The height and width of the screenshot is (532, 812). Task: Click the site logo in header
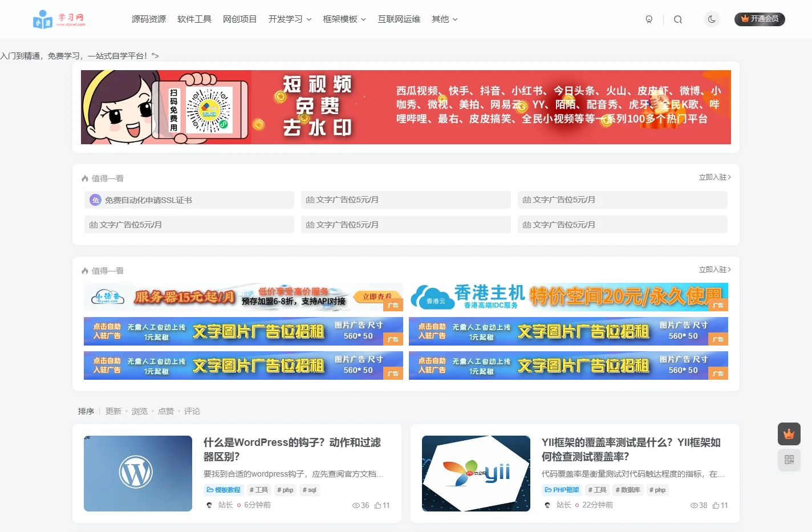[x=59, y=19]
